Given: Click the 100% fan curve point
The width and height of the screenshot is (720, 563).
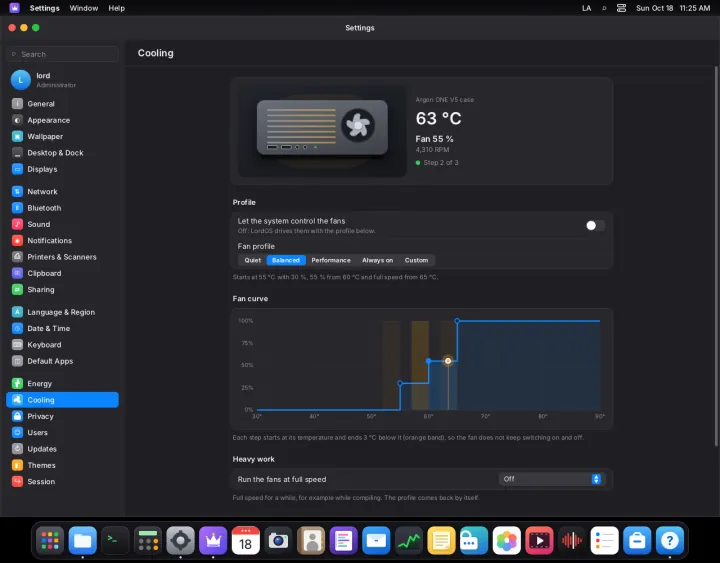Looking at the screenshot, I should tap(457, 321).
